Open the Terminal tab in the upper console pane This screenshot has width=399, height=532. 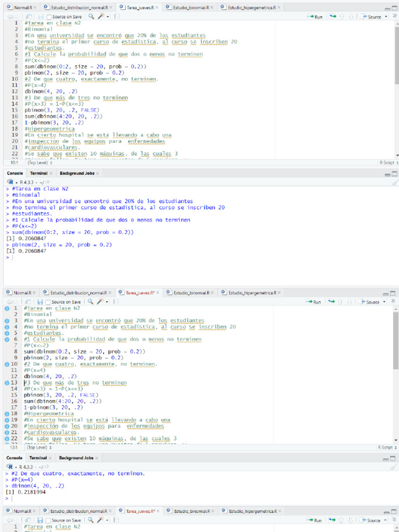pos(38,173)
